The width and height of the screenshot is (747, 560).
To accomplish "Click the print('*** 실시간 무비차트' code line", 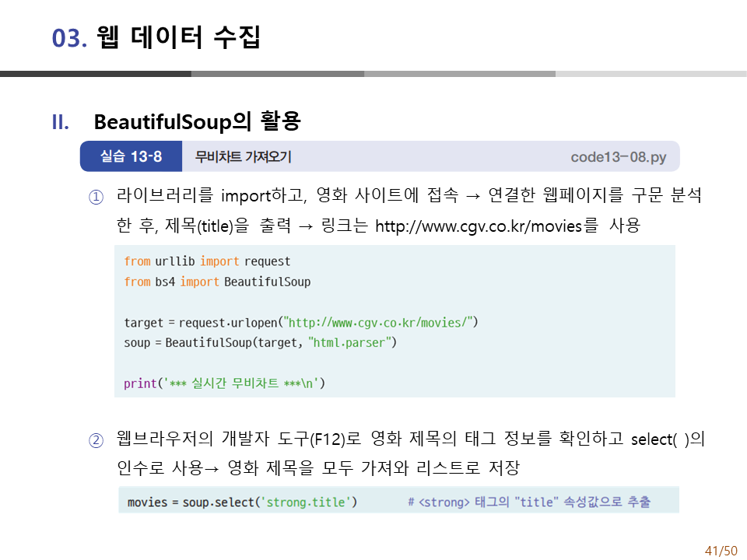I will (224, 383).
